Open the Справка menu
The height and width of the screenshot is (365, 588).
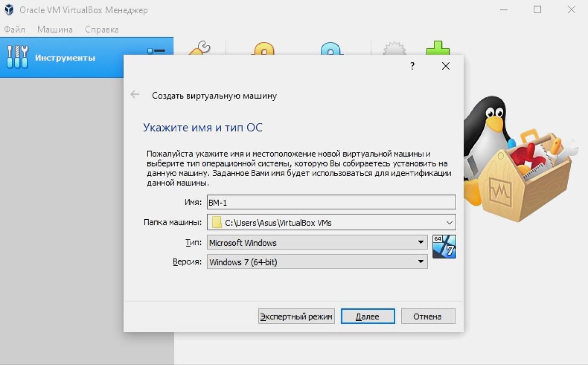pos(102,29)
